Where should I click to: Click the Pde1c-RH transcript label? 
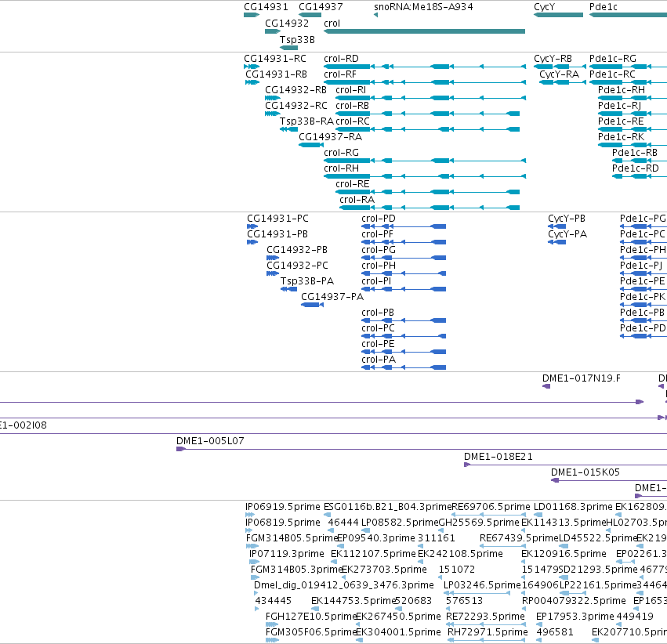(x=622, y=90)
